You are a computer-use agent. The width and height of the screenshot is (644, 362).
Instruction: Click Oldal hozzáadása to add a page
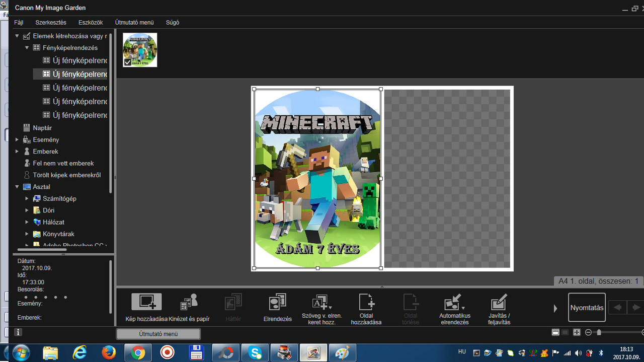point(366,309)
